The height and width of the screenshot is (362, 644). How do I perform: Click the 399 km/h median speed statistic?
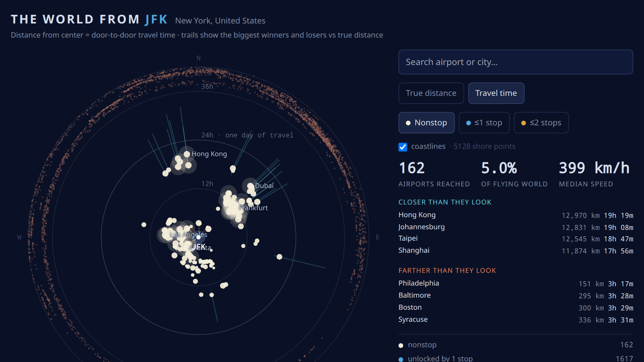click(594, 174)
